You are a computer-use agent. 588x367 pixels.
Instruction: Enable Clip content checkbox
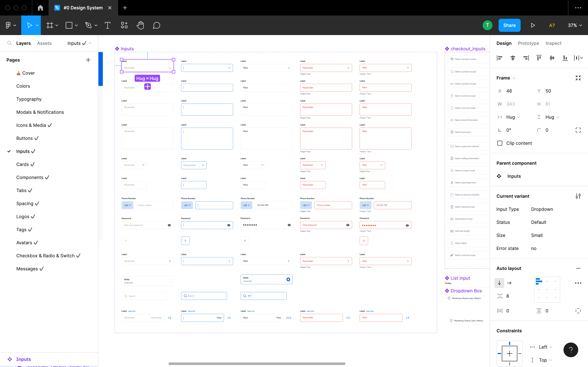(500, 143)
